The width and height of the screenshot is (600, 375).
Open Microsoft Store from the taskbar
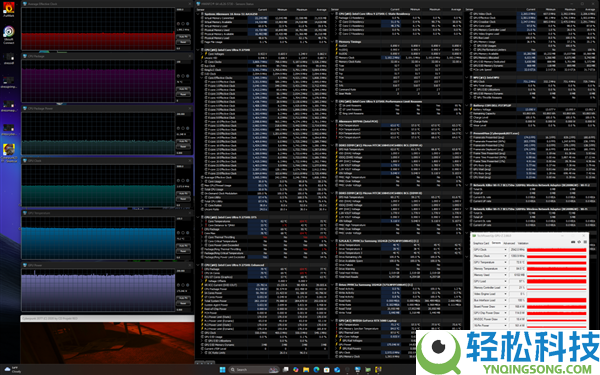pyautogui.click(x=326, y=370)
